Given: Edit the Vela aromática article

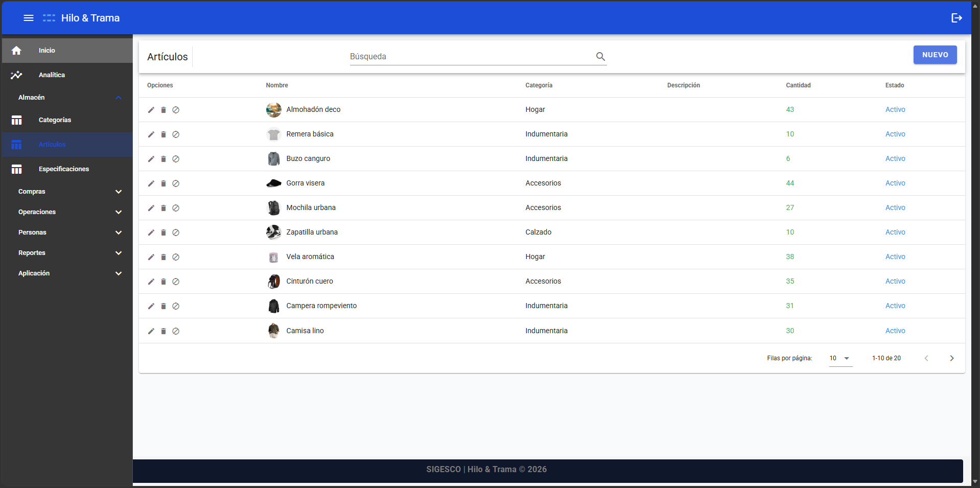Looking at the screenshot, I should 151,257.
